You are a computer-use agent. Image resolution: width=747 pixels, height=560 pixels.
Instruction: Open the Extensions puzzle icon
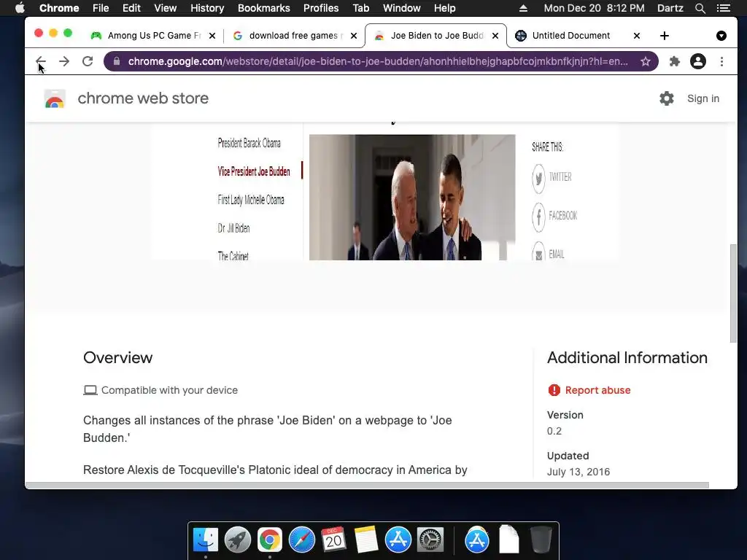(674, 61)
